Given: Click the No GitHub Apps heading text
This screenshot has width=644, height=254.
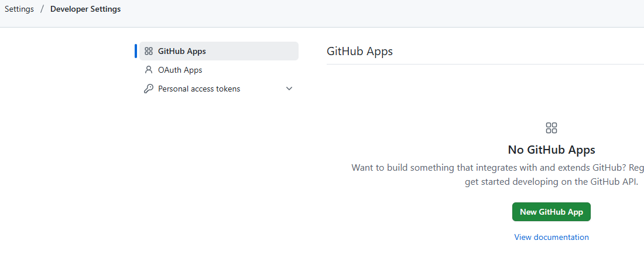Looking at the screenshot, I should tap(551, 150).
